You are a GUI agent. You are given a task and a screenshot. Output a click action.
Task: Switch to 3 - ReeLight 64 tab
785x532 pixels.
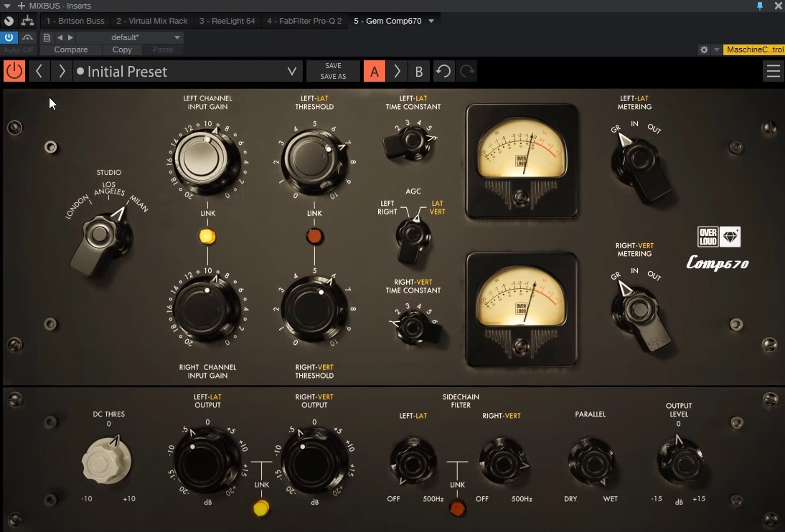tap(227, 21)
